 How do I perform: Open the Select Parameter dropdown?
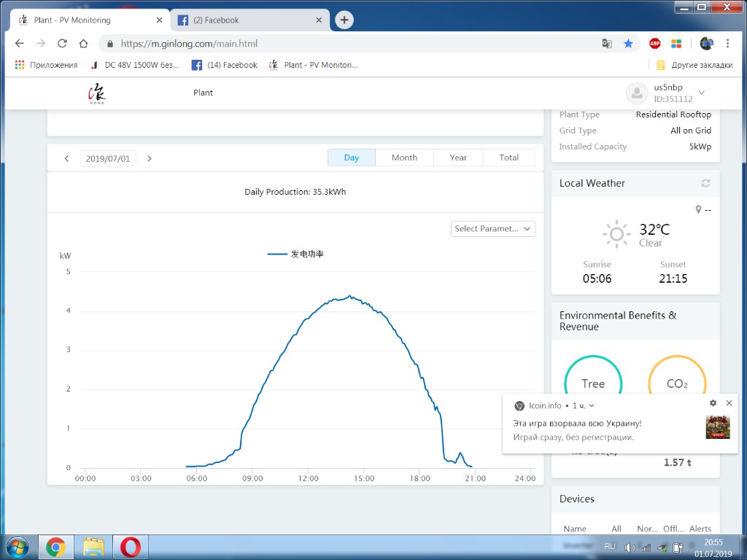coord(493,229)
